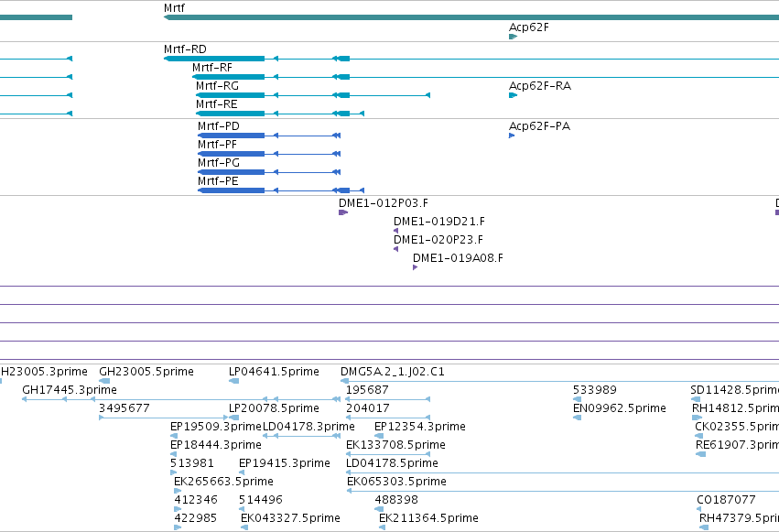Viewport: 779px width, 532px height.
Task: Click the EK211364.5prime label
Action: tap(428, 518)
